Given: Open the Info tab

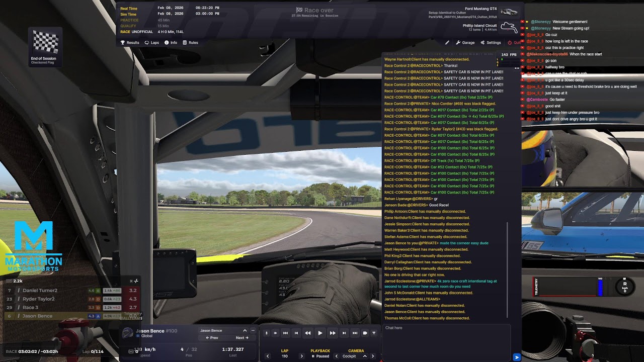Looking at the screenshot, I should [x=171, y=43].
